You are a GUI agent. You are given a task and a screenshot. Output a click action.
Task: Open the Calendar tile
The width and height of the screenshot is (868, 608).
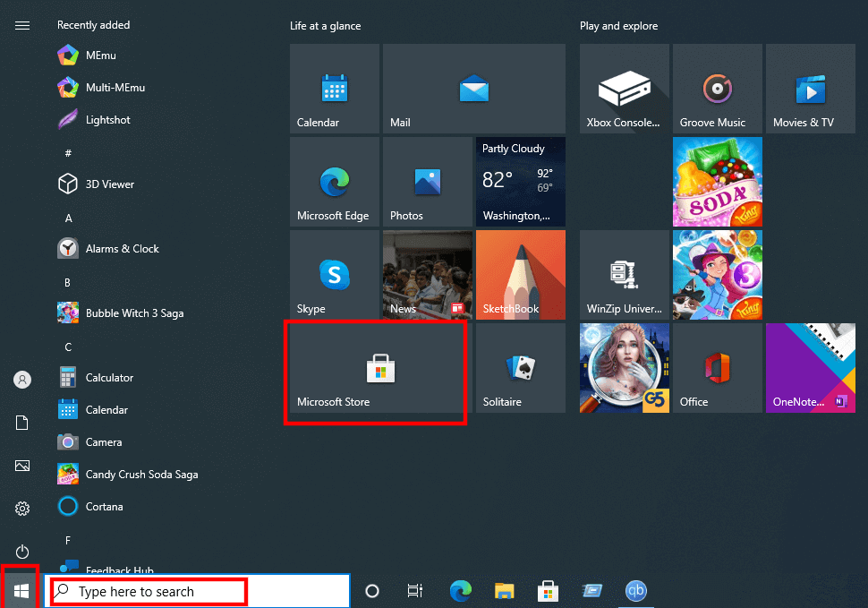(x=335, y=89)
